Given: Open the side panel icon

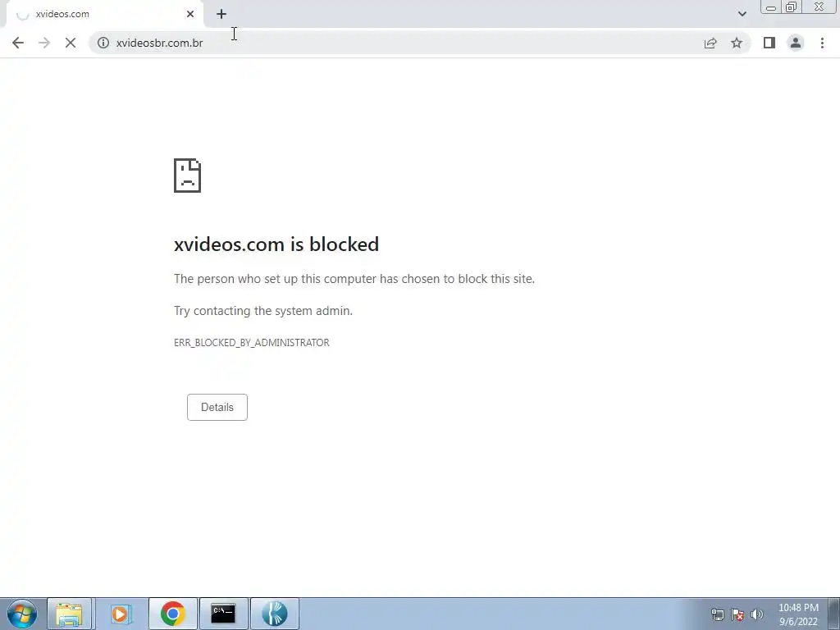Looking at the screenshot, I should (x=769, y=43).
